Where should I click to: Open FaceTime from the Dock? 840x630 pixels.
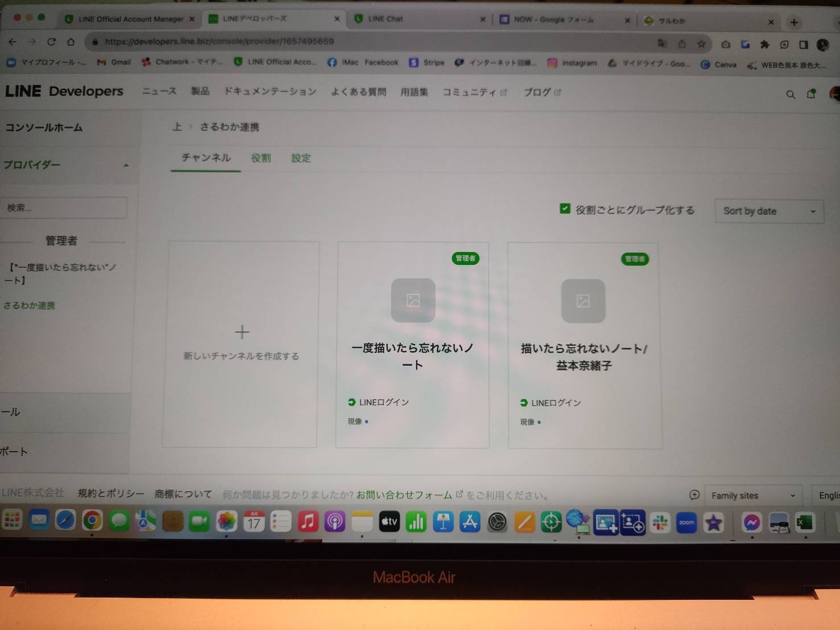pos(199,521)
